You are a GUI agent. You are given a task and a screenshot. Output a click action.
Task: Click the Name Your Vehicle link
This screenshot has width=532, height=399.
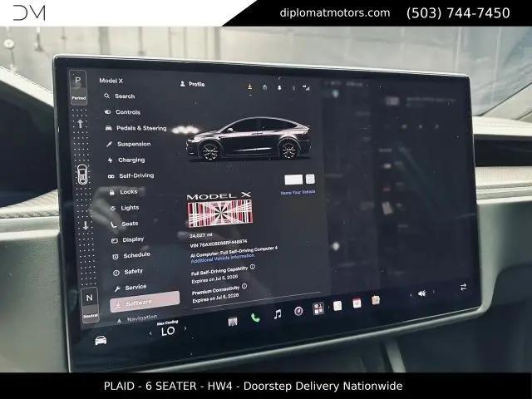coord(298,192)
